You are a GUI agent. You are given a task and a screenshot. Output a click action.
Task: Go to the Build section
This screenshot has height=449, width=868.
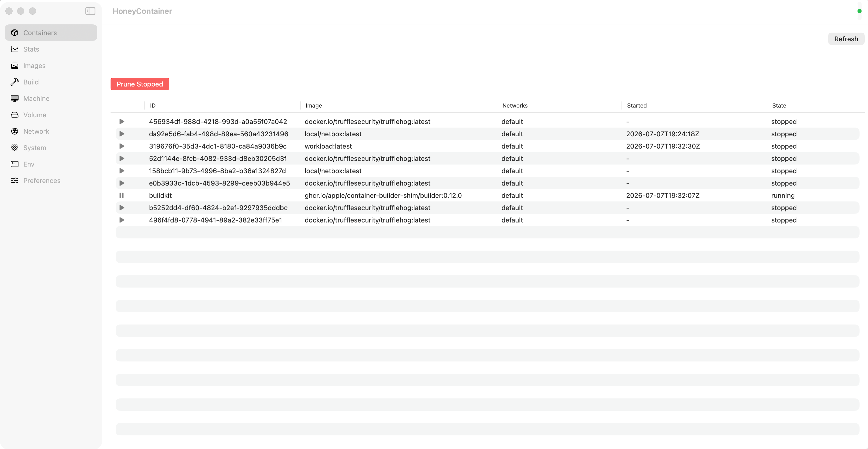tap(51, 82)
